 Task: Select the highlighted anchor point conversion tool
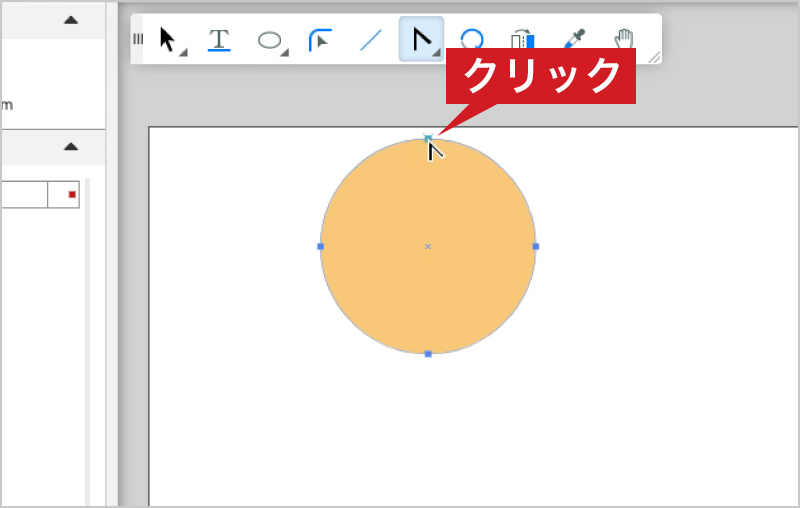421,39
